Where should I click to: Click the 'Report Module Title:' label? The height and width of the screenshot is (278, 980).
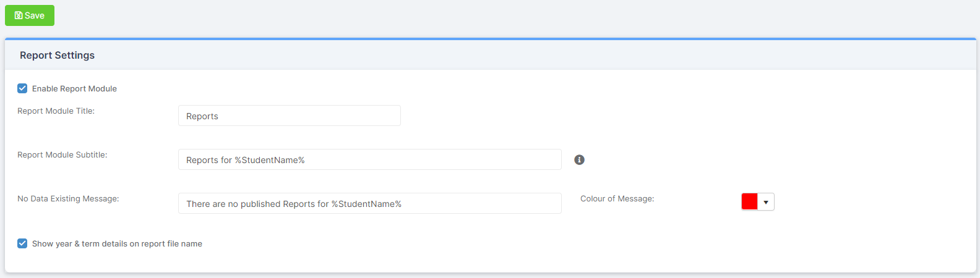pyautogui.click(x=56, y=111)
